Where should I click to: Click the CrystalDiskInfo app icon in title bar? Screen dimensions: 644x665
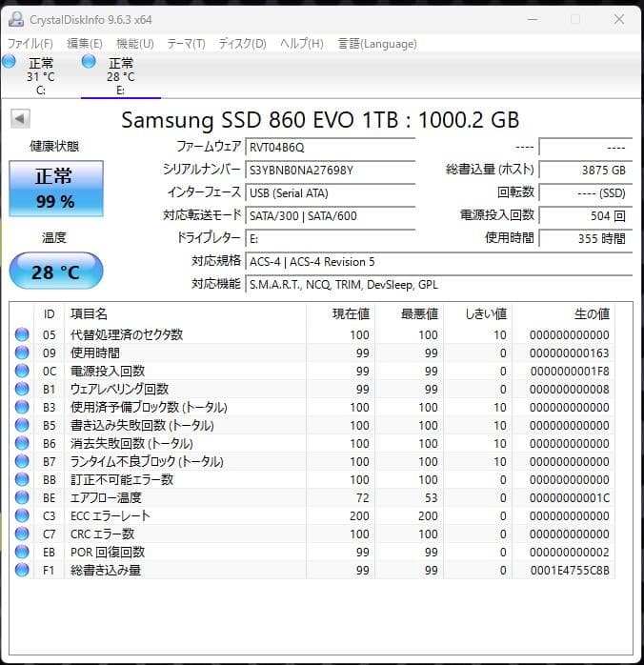click(x=16, y=19)
